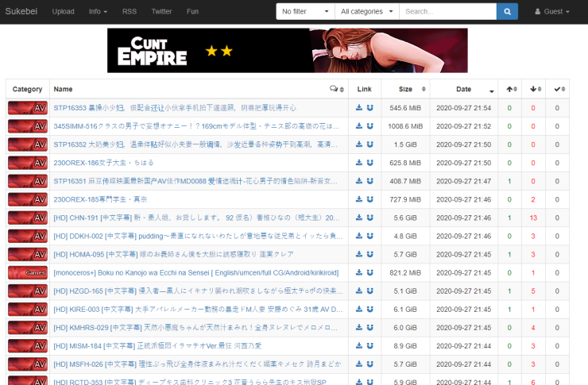588x385 pixels.
Task: Open magnet link for KIRE-003 row
Action: [x=369, y=310]
